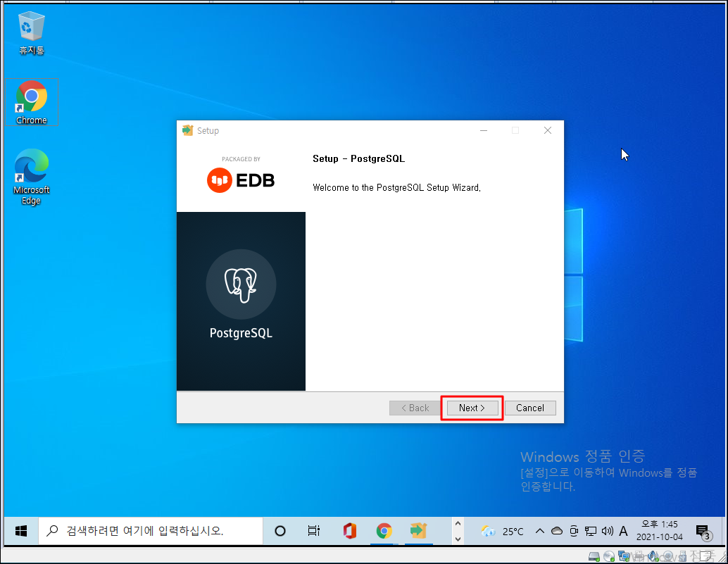Screen dimensions: 728x564
Task: Open the clock showing 오후 1:45
Action: pyautogui.click(x=659, y=531)
